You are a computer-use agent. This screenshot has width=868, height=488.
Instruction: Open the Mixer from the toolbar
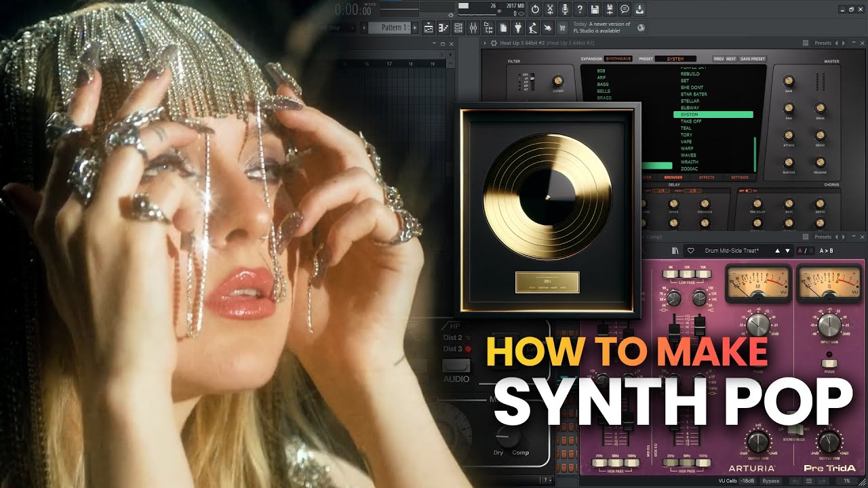pos(473,28)
